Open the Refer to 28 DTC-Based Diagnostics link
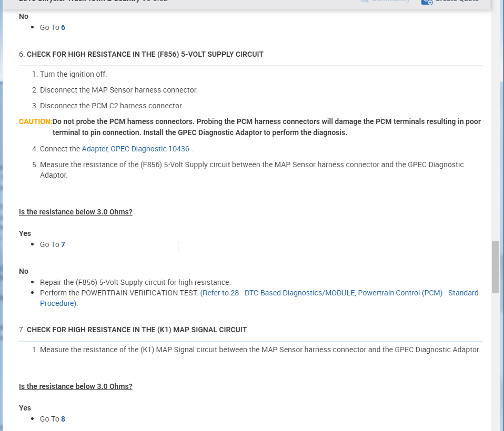The width and height of the screenshot is (504, 431). 259,298
